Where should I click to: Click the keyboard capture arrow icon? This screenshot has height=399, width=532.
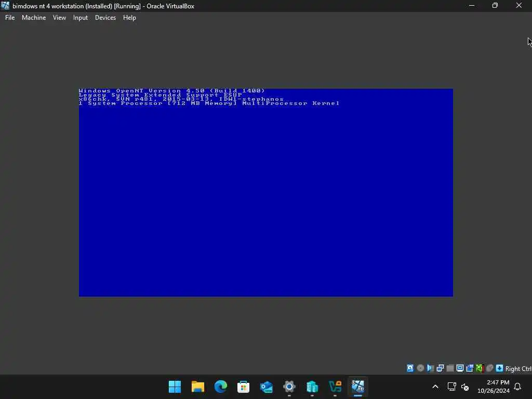tap(499, 368)
